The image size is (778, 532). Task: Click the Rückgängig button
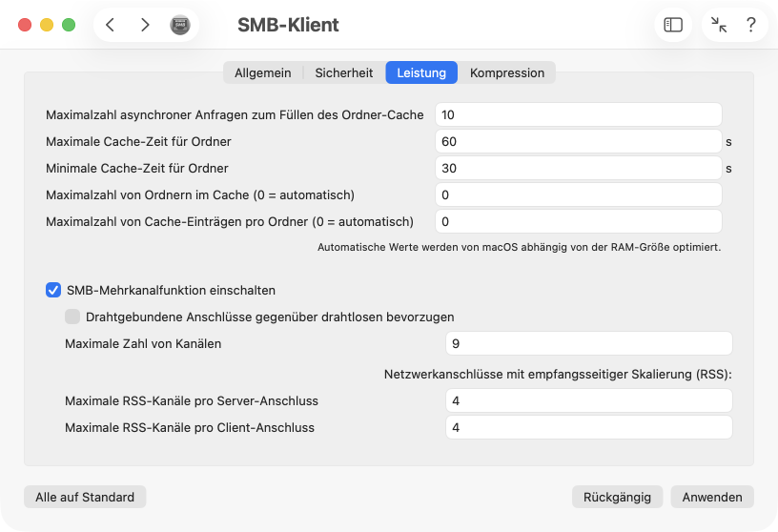[617, 497]
